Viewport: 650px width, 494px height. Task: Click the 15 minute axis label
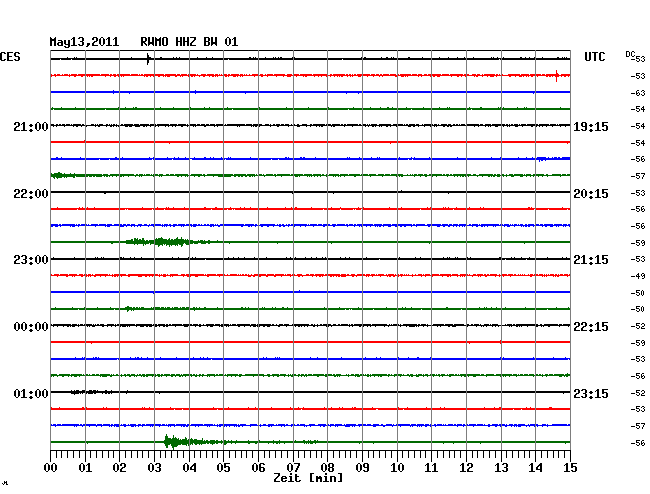coord(570,467)
